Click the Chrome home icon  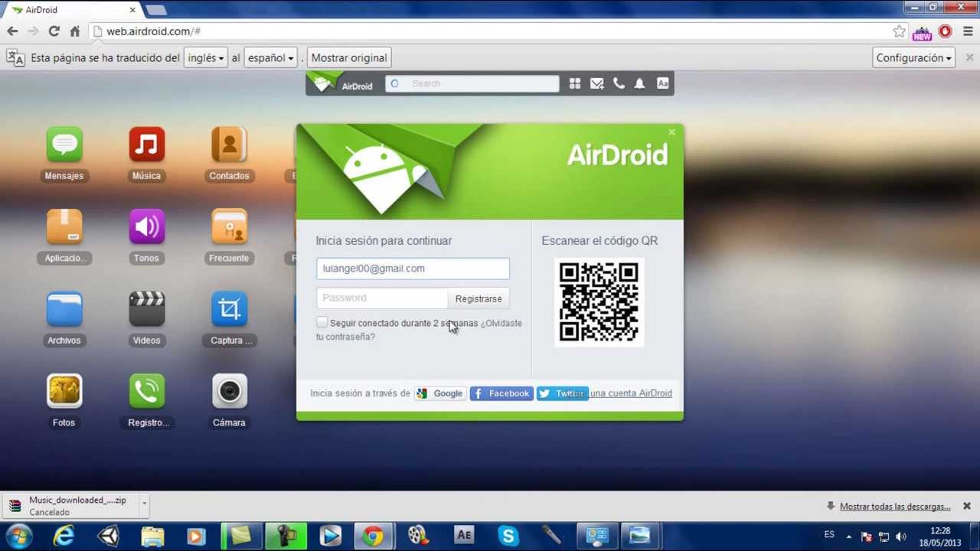(x=74, y=31)
